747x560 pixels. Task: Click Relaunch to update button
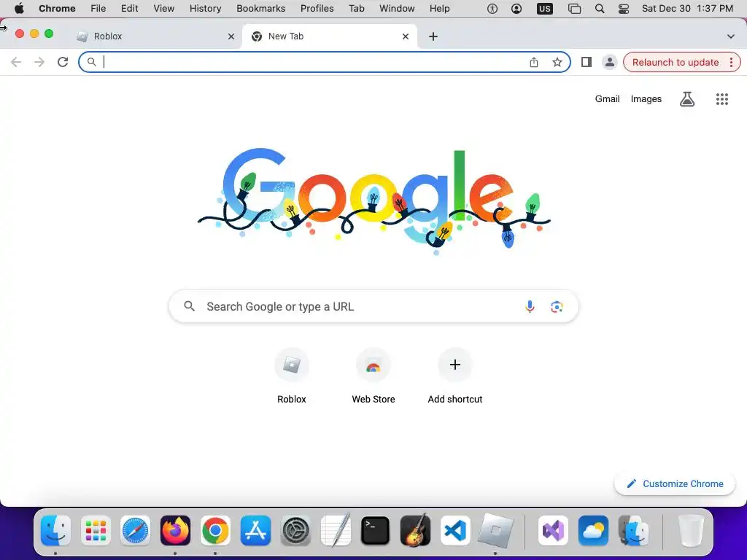point(675,63)
